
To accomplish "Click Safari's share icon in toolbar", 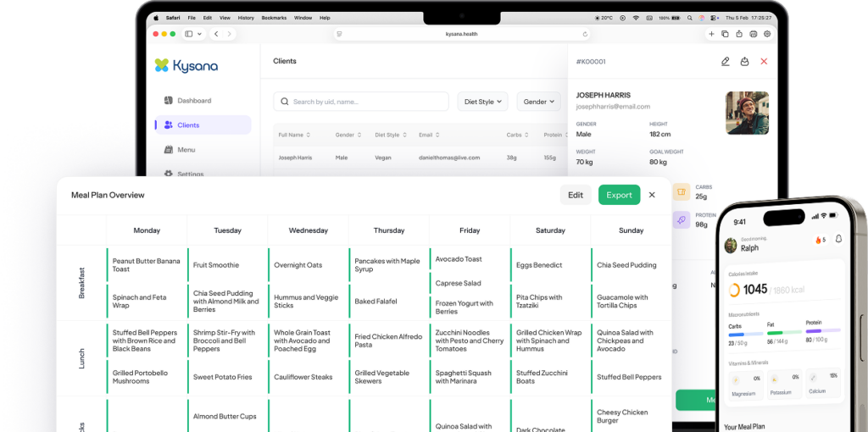I will pos(739,34).
